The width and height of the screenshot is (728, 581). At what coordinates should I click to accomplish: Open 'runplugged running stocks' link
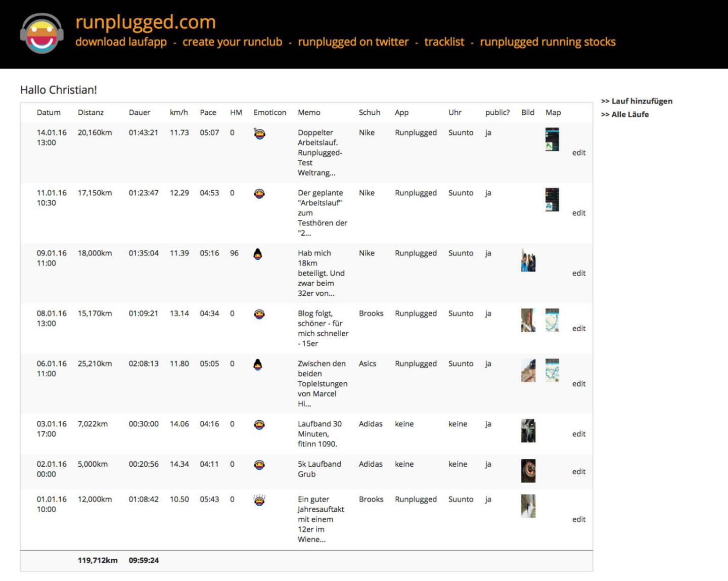(548, 42)
